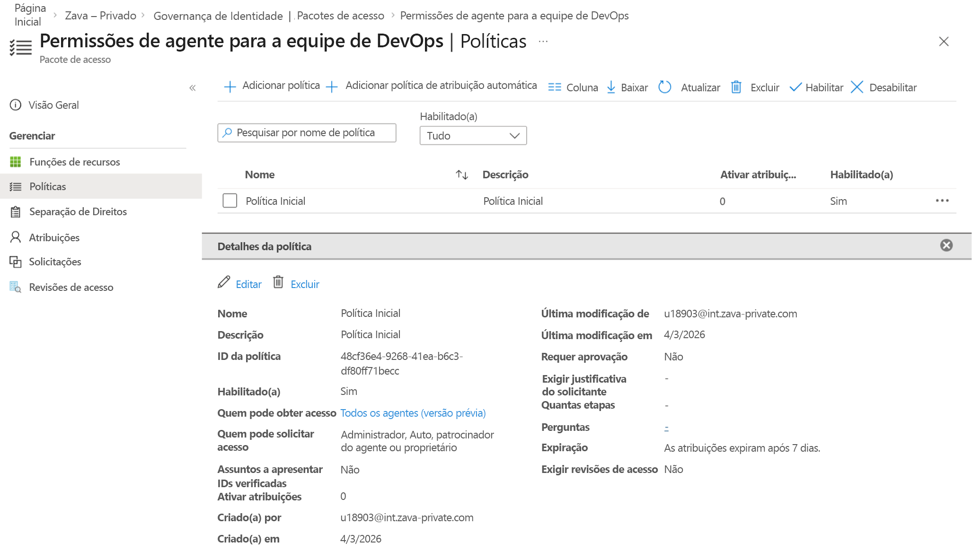The height and width of the screenshot is (560, 972).
Task: Click the Atualizar toolbar label
Action: tap(700, 87)
